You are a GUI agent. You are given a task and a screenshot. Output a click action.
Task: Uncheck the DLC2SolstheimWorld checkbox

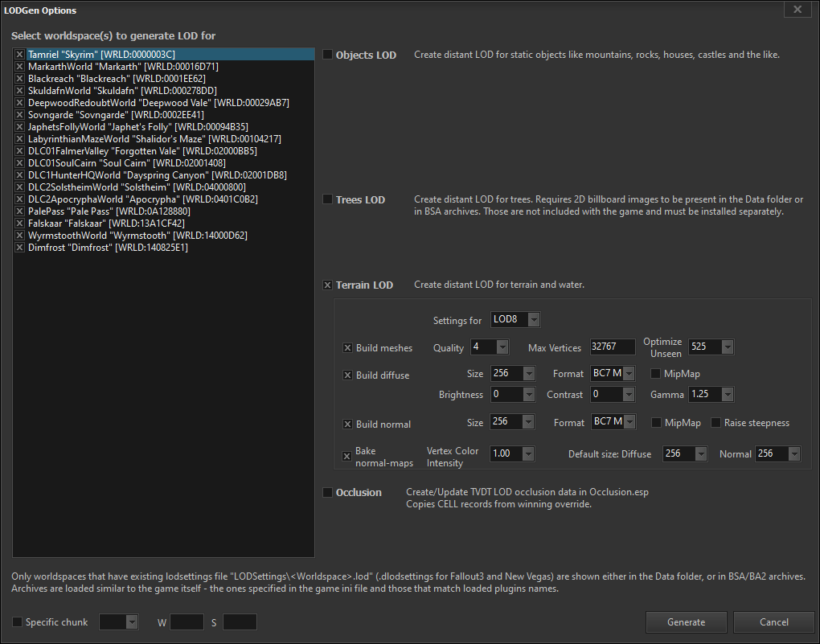19,187
